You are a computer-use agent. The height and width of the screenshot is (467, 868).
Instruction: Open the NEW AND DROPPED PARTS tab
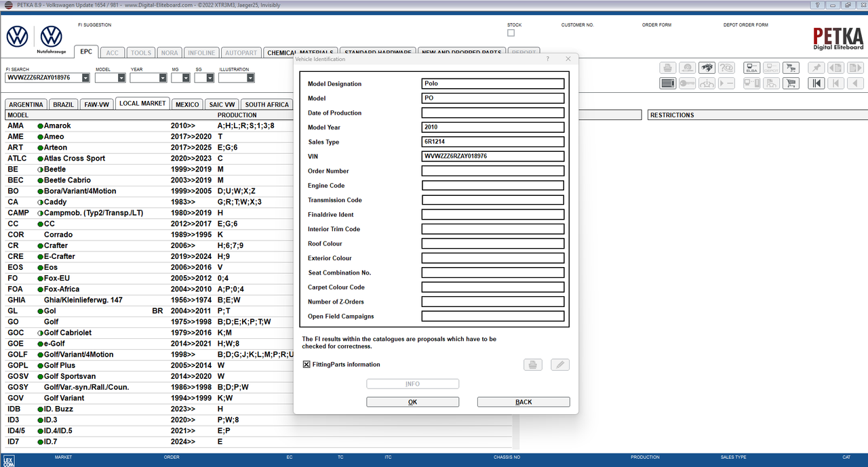(x=461, y=52)
